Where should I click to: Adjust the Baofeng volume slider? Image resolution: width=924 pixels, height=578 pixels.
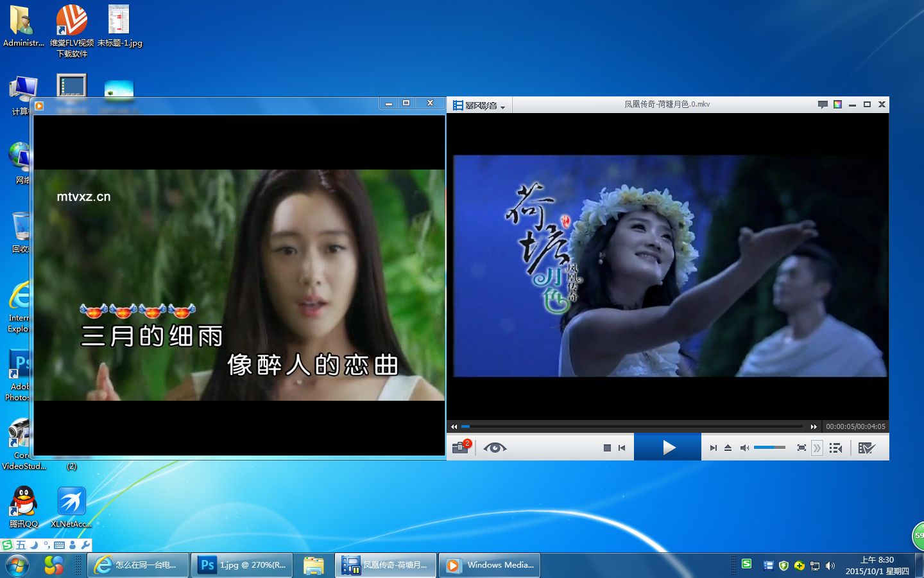769,447
